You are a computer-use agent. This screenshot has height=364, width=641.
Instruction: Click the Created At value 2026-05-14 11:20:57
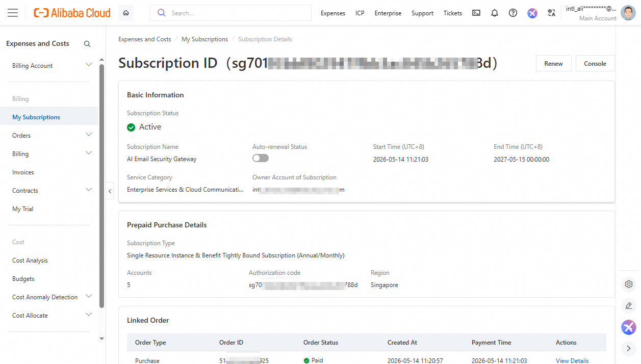click(415, 360)
